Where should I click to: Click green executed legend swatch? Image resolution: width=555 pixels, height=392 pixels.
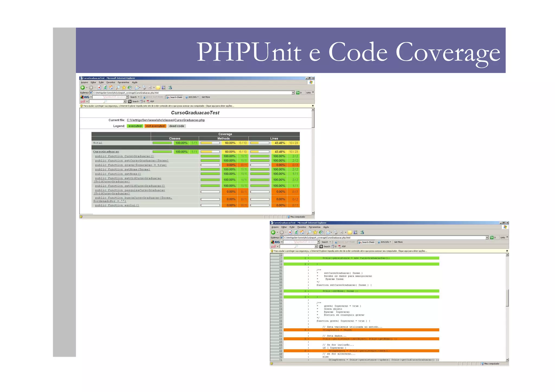tap(135, 126)
